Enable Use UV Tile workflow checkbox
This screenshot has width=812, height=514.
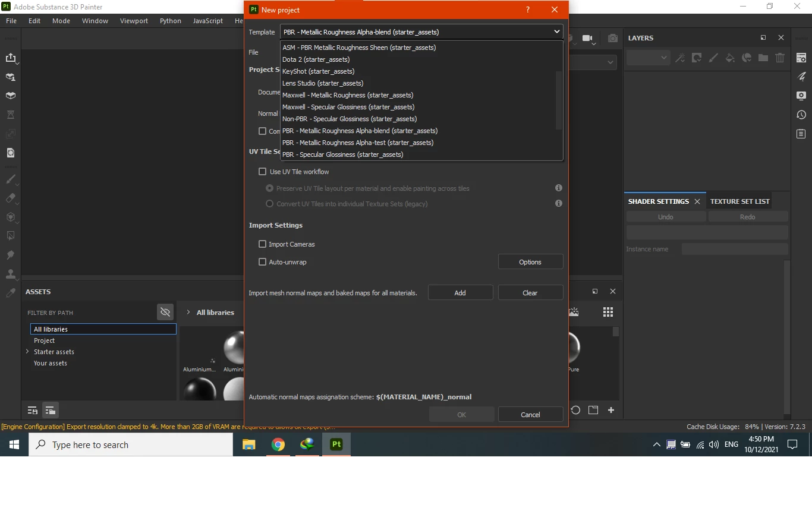click(x=262, y=172)
